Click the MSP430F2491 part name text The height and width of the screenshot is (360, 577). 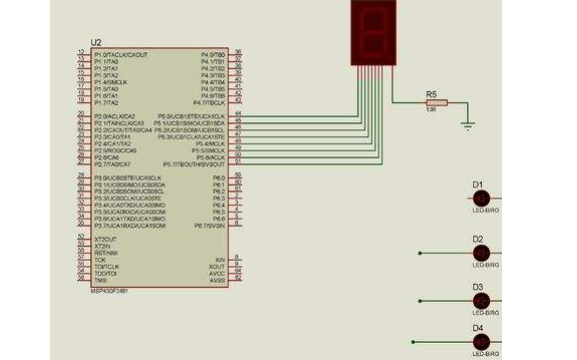click(109, 291)
